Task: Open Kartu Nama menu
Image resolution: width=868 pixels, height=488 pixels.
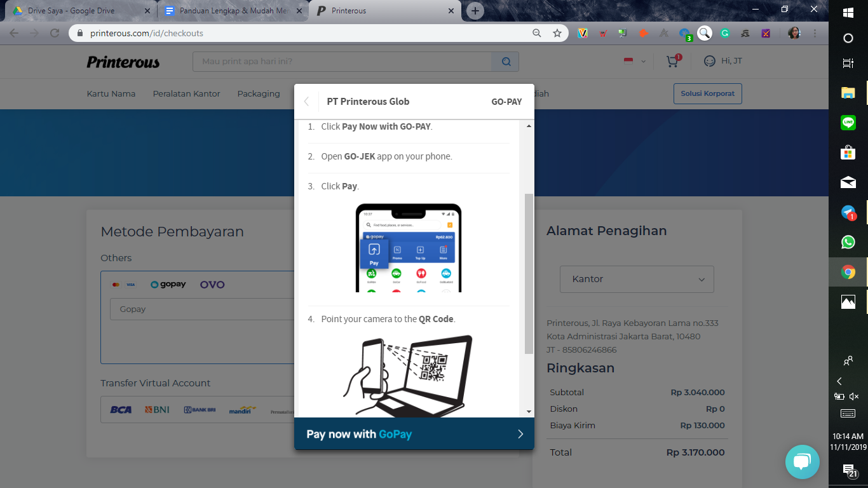Action: click(x=111, y=93)
